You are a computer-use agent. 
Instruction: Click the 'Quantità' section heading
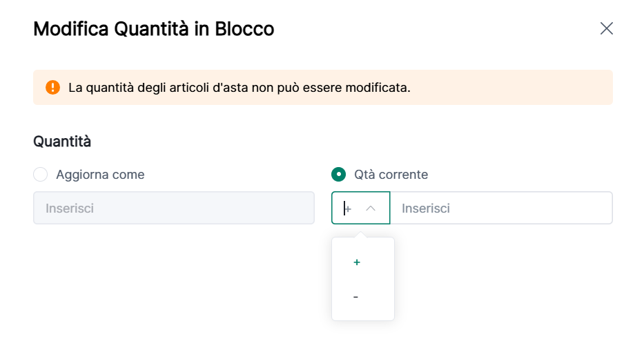[x=62, y=142]
